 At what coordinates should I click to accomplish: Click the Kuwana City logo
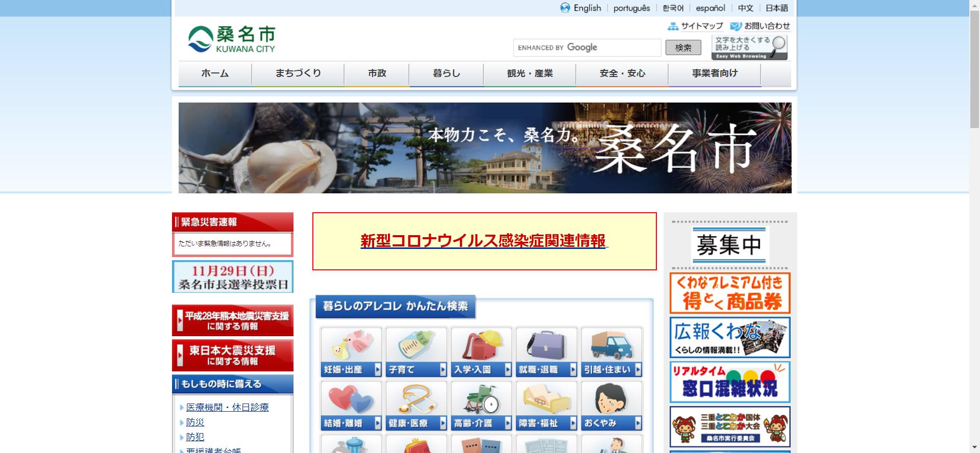click(x=232, y=39)
